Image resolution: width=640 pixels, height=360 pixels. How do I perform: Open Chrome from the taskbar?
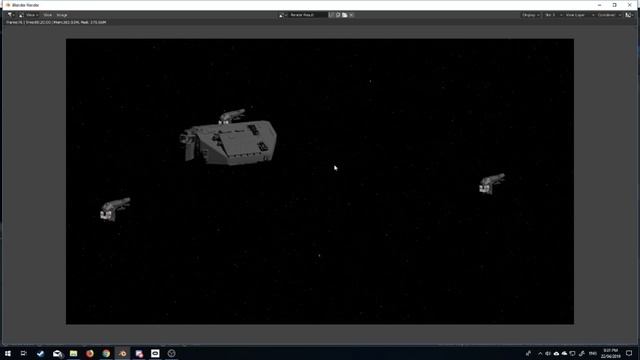pyautogui.click(x=106, y=353)
